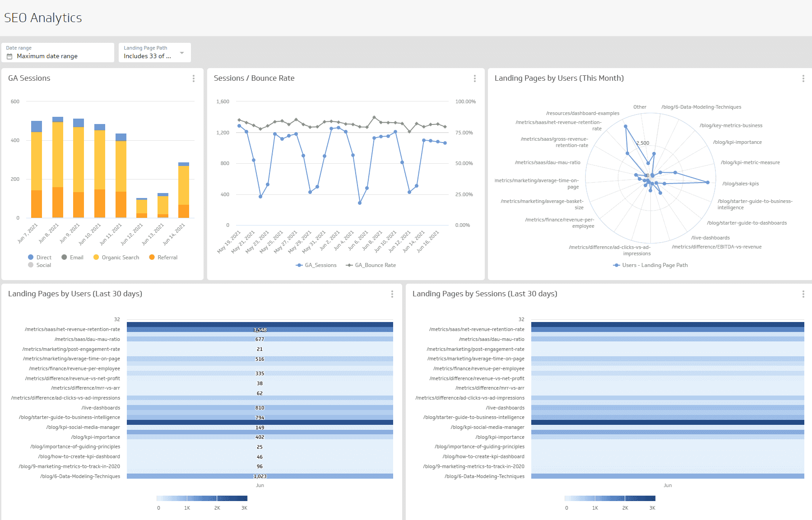Open Sessions / Bounce Rate kebab menu
Image resolution: width=812 pixels, height=520 pixels.
pyautogui.click(x=474, y=78)
